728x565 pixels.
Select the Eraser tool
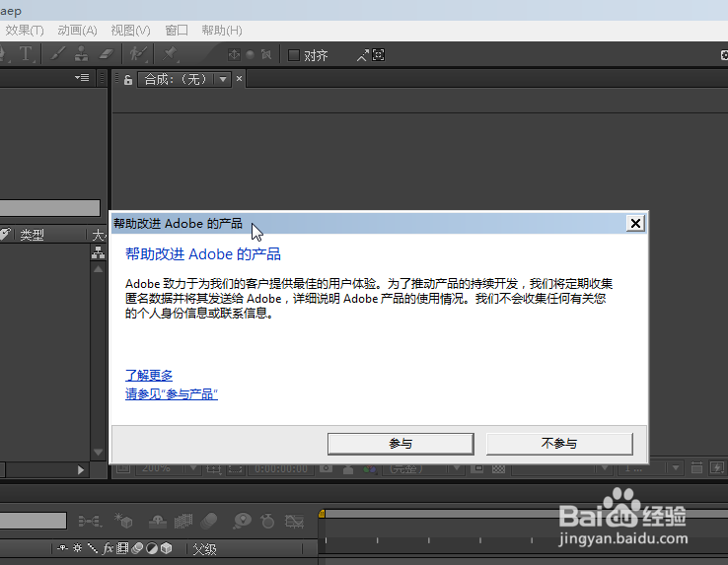click(107, 54)
